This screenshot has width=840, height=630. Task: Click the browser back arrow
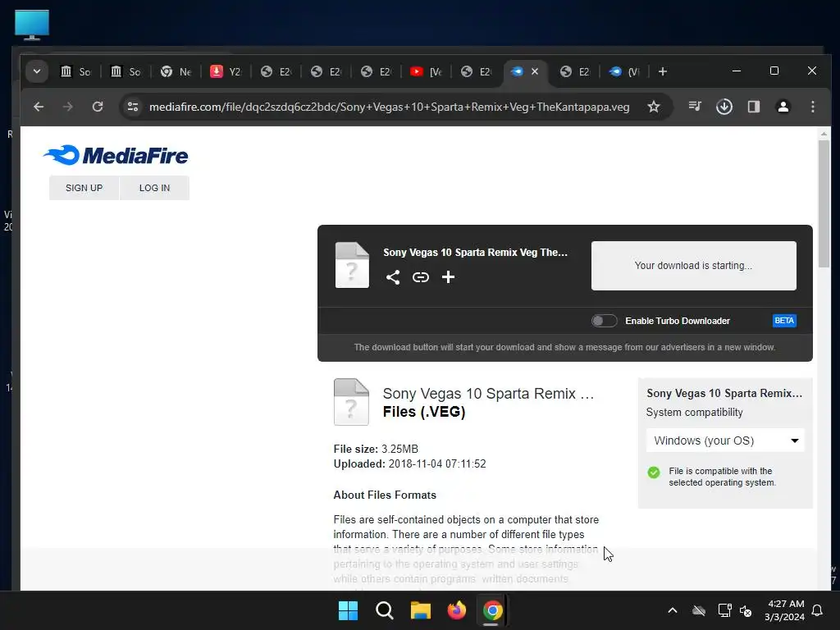(39, 107)
